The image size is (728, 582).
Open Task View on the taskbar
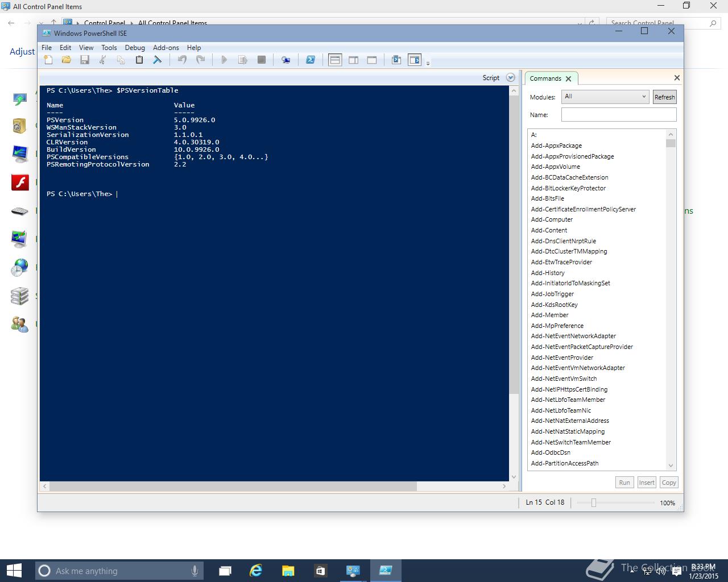(x=225, y=571)
